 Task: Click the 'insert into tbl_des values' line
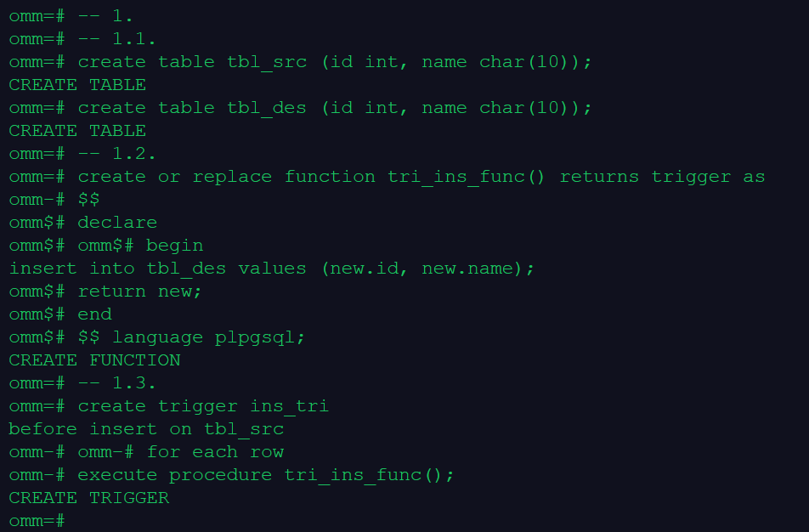tap(272, 269)
